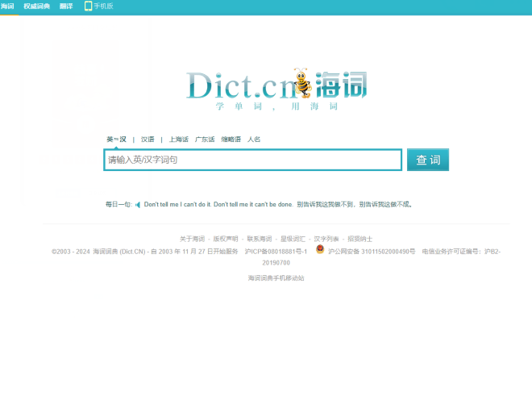
Task: Click the 学单词，用海词 slogan
Action: pos(276,106)
